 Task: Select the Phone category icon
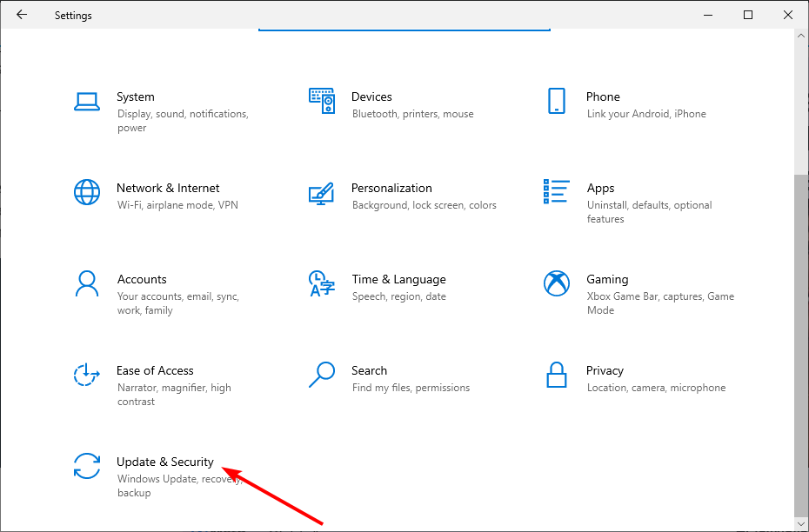(556, 101)
